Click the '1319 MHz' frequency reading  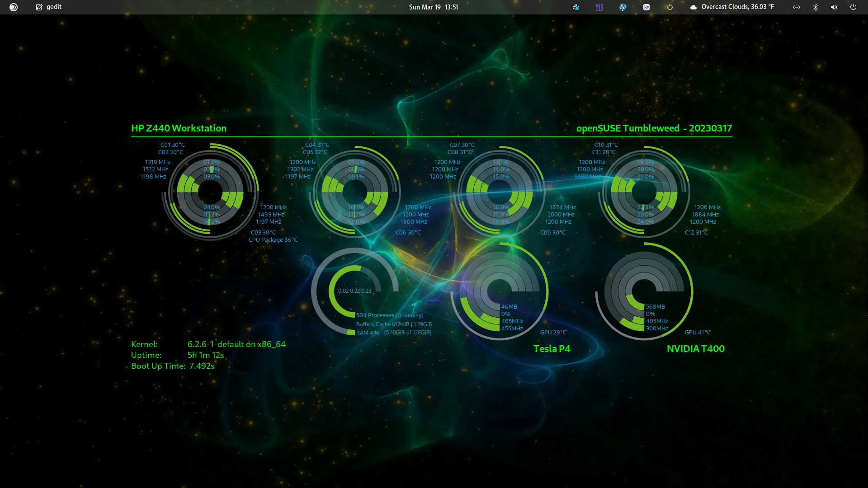click(158, 162)
